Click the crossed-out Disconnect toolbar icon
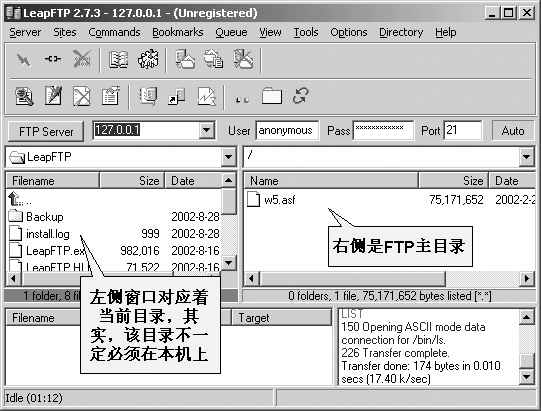This screenshot has width=541, height=411. pyautogui.click(x=82, y=59)
